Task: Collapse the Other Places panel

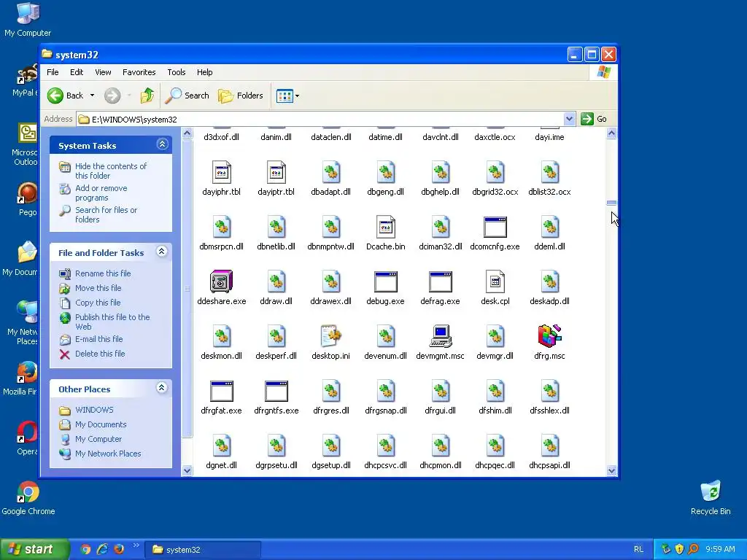Action: (162, 388)
